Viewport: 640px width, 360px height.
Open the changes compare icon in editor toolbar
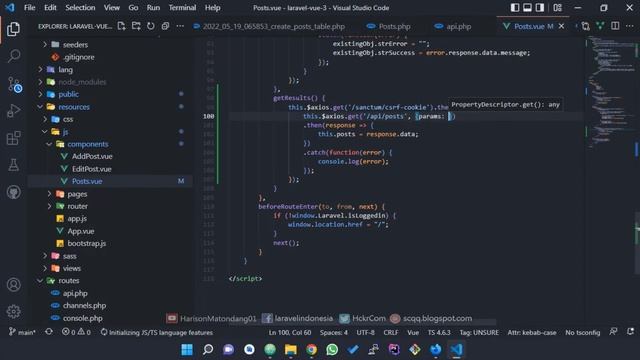pyautogui.click(x=585, y=26)
